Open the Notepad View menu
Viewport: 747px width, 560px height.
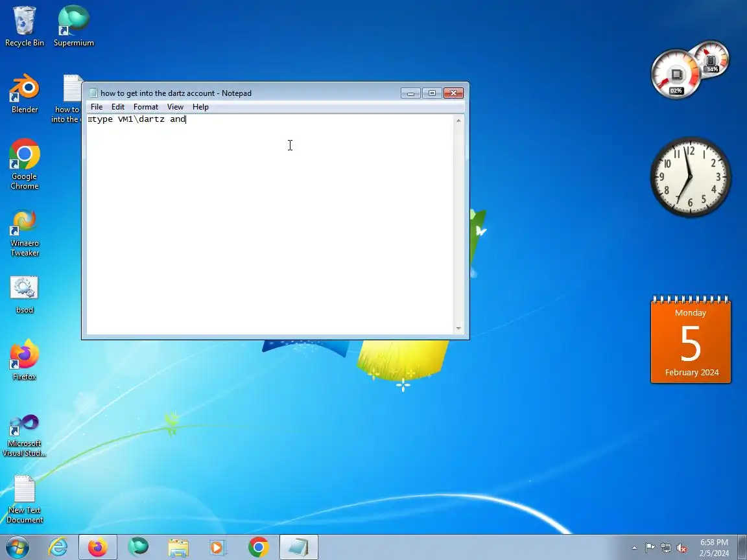coord(175,107)
